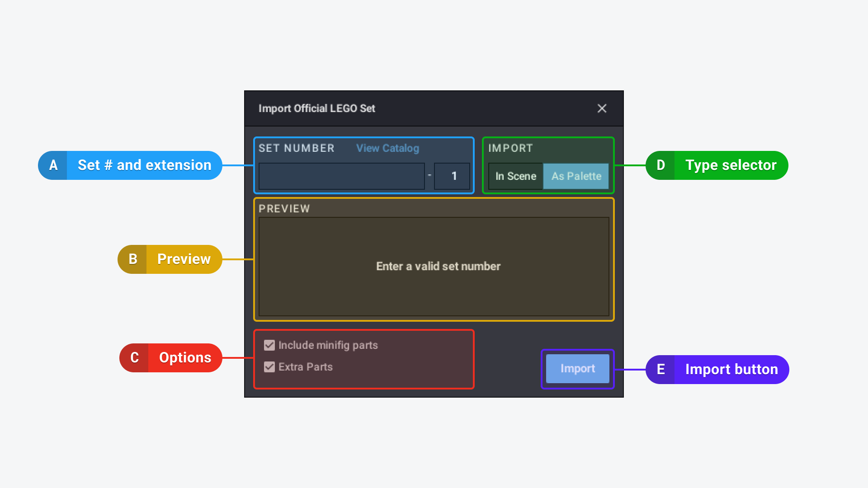Toggle Include minifig parts checkbox

click(269, 345)
